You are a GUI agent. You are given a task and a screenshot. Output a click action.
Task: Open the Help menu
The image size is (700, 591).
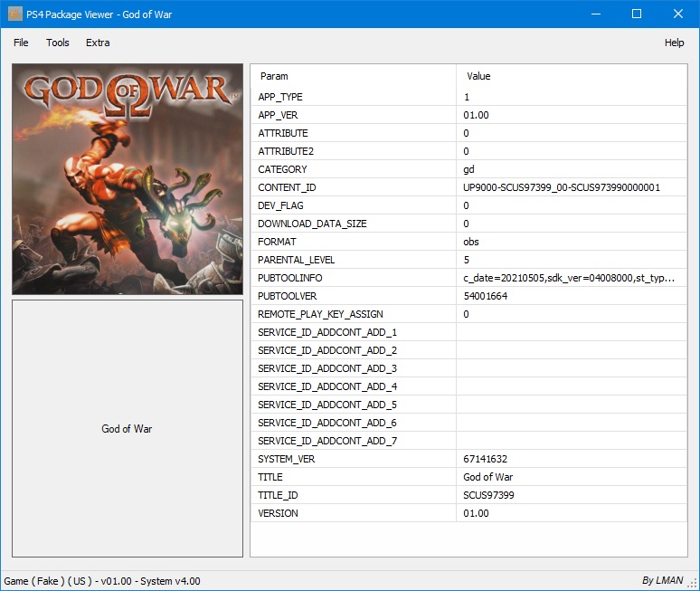coord(674,43)
